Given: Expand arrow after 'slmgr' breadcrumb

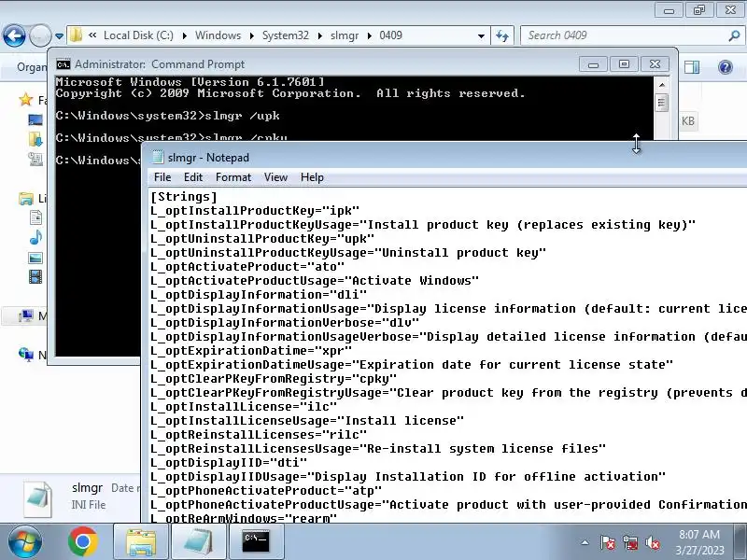Looking at the screenshot, I should coord(369,35).
